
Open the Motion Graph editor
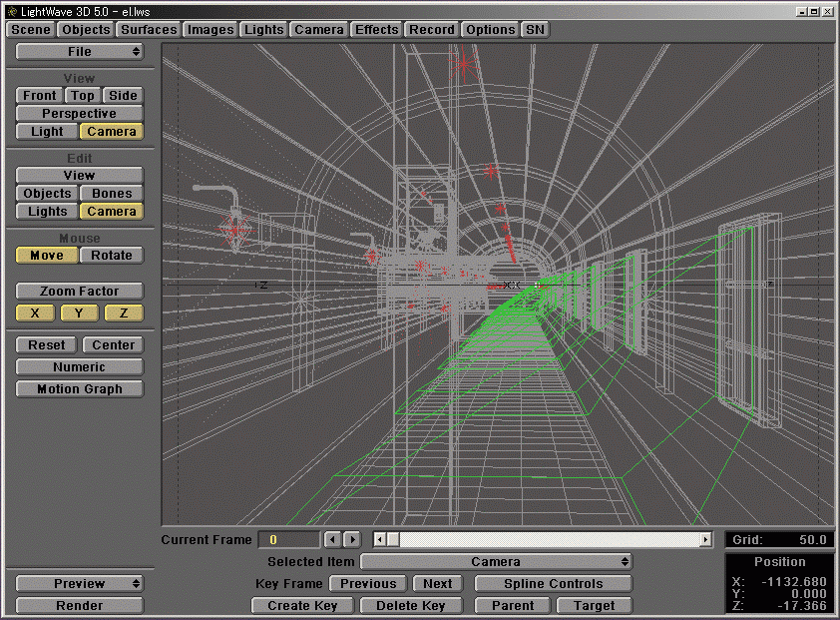79,388
